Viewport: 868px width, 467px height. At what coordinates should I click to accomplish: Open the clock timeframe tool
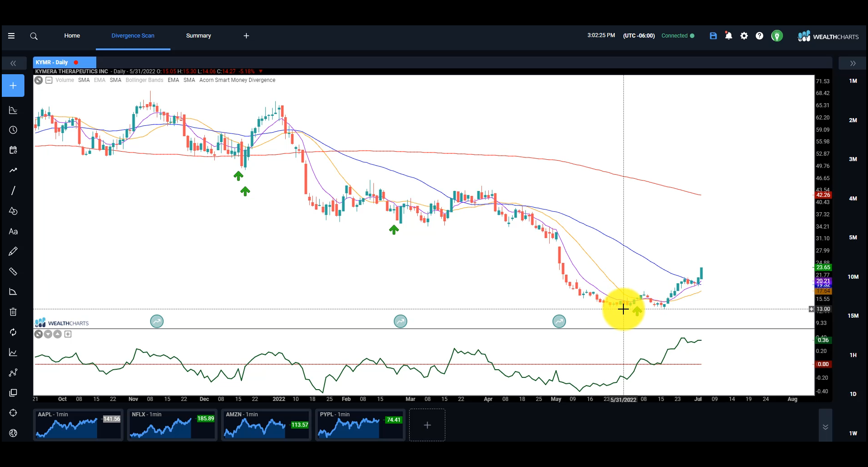(x=13, y=130)
